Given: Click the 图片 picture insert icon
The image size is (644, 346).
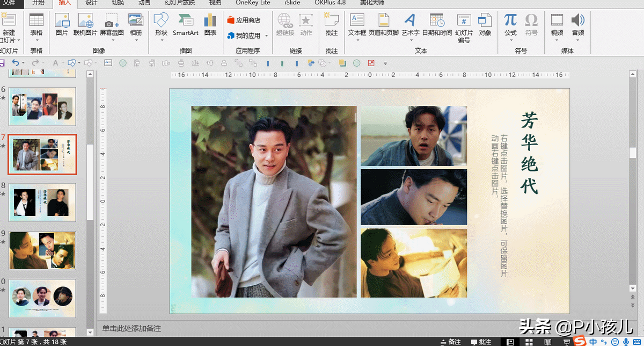Looking at the screenshot, I should [x=62, y=25].
